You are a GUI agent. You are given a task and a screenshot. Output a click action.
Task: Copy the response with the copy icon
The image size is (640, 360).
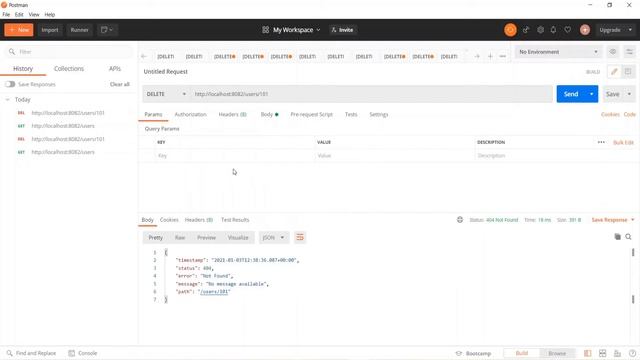pos(617,237)
